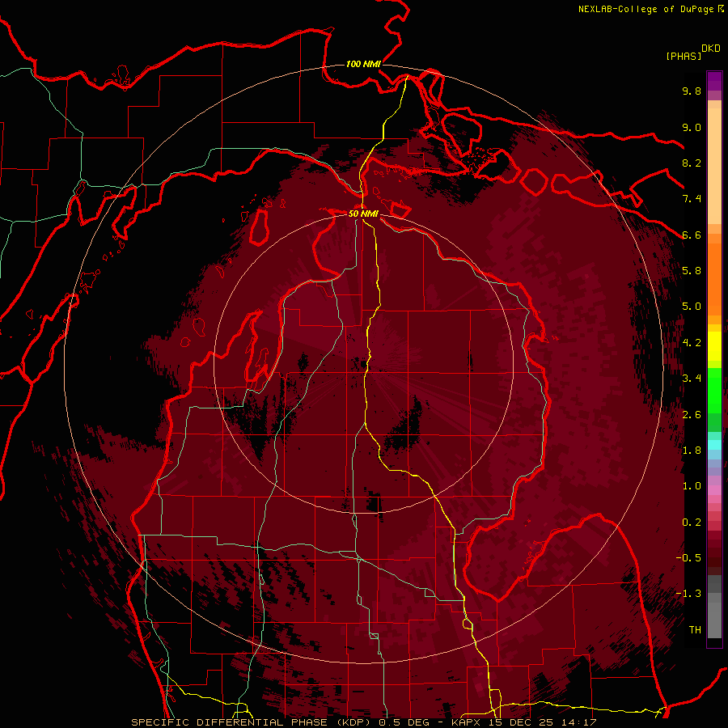Click the 8.2 legend value
Image resolution: width=728 pixels, height=728 pixels.
tap(692, 163)
